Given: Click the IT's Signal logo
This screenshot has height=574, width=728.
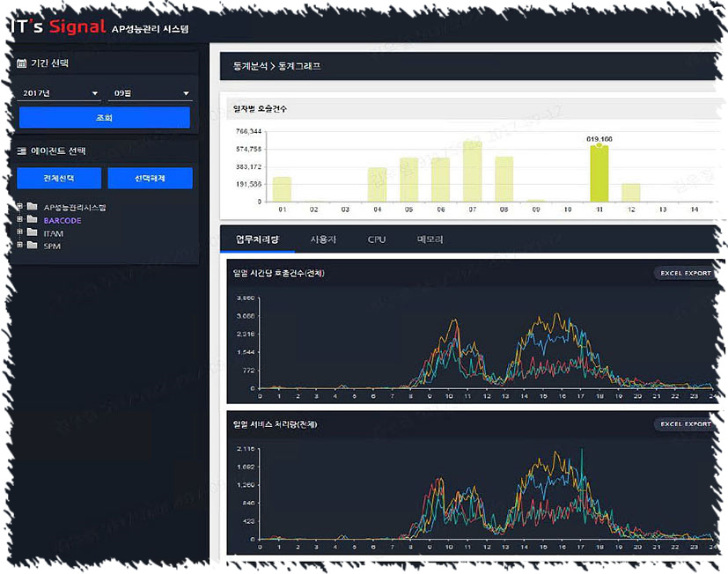Looking at the screenshot, I should (x=58, y=26).
